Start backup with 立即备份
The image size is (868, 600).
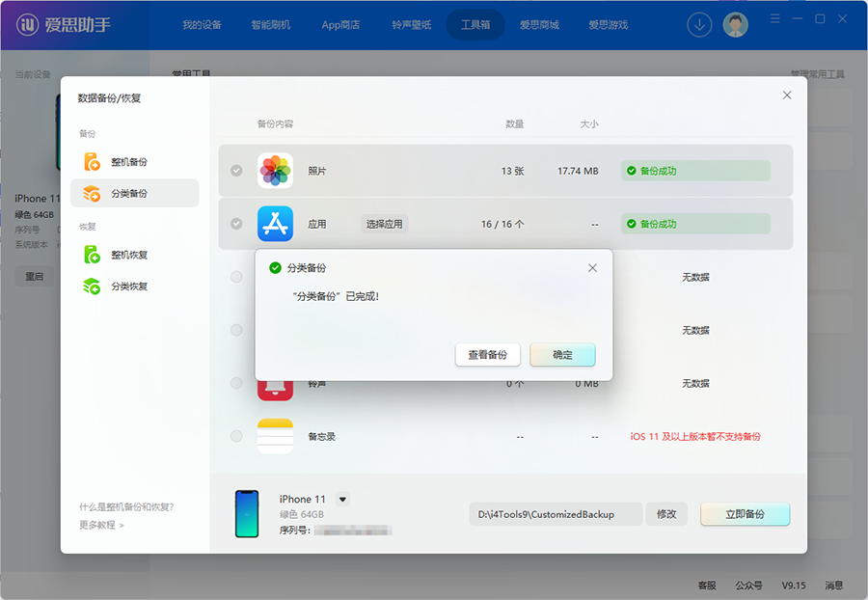click(x=745, y=514)
